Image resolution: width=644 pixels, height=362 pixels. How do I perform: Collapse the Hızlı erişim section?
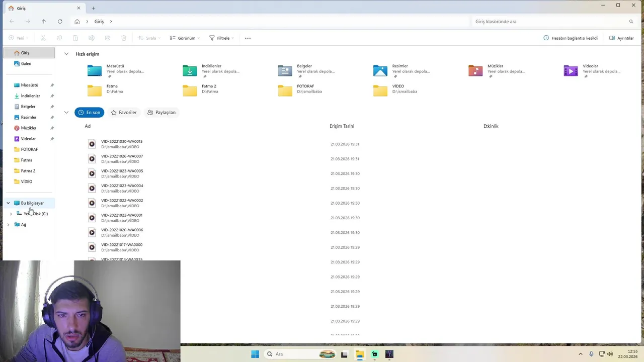[x=66, y=54]
